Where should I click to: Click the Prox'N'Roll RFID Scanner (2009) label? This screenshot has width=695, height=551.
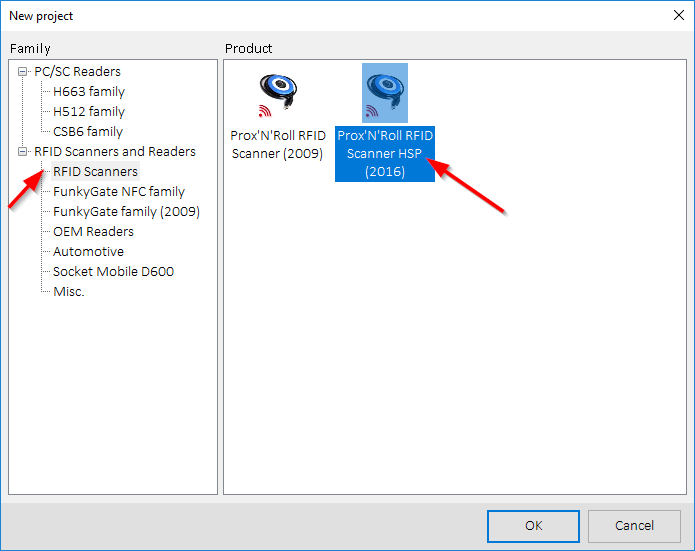(x=278, y=145)
